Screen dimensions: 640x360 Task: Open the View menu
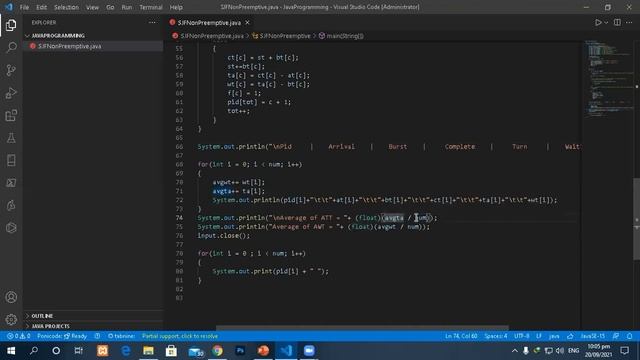click(92, 7)
